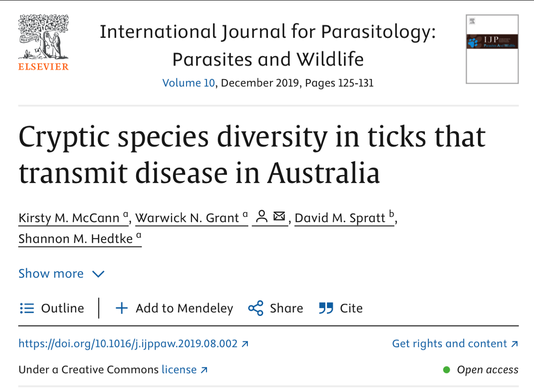Click the envelope email icon
The height and width of the screenshot is (392, 534).
[279, 217]
